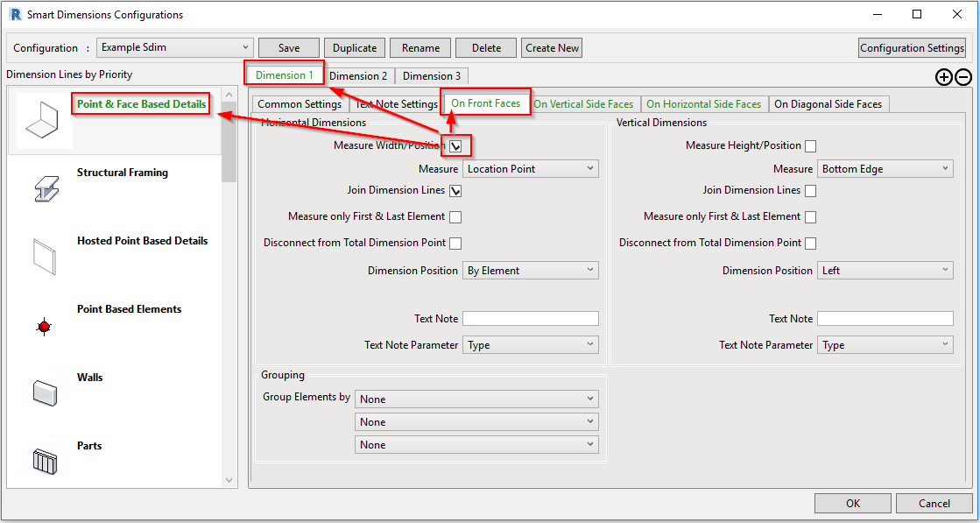The height and width of the screenshot is (523, 980).
Task: Select the Parts icon
Action: [45, 462]
